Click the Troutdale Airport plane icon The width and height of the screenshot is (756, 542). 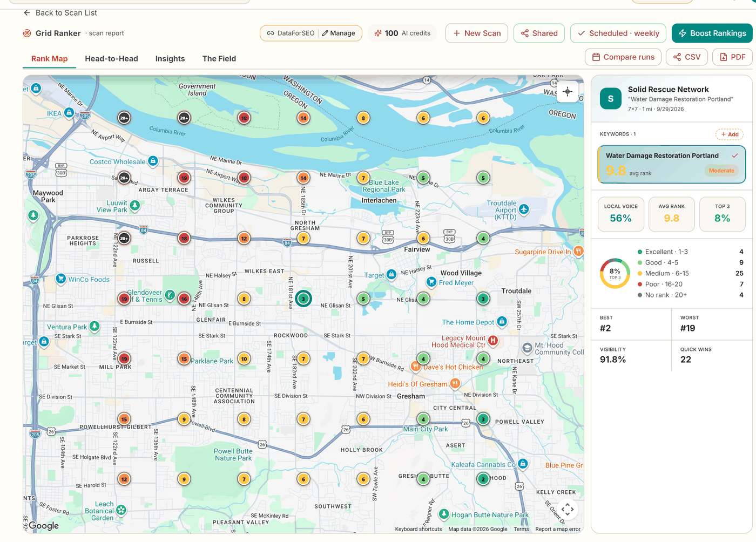[x=524, y=209]
